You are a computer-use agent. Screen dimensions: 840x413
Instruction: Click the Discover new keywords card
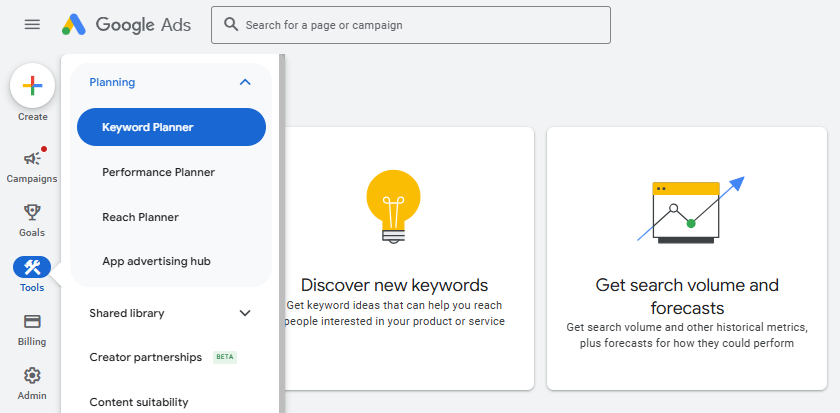tap(409, 258)
